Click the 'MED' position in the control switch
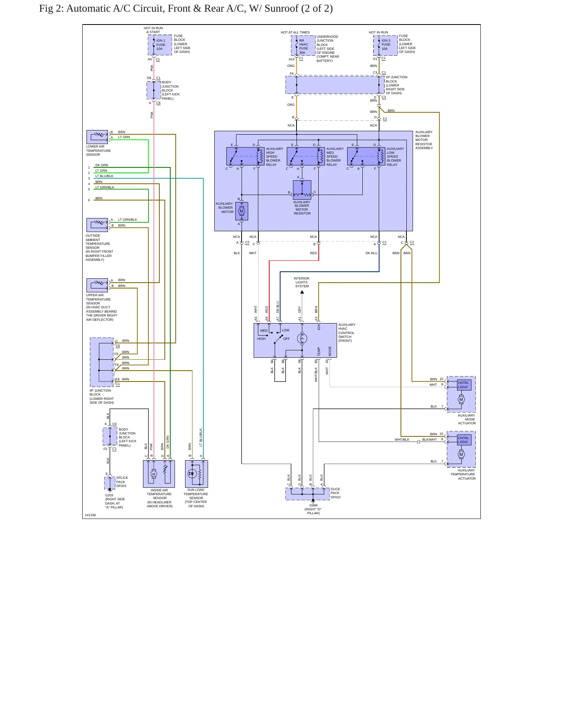 [264, 331]
